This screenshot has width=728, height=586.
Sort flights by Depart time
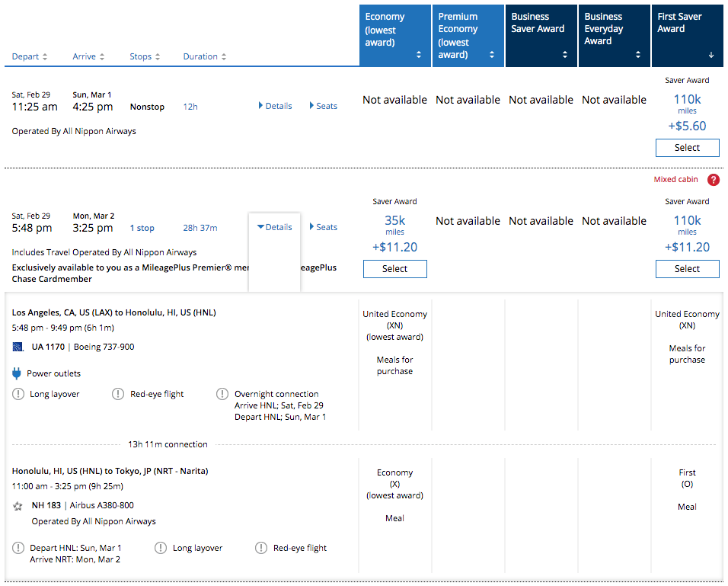pyautogui.click(x=30, y=56)
